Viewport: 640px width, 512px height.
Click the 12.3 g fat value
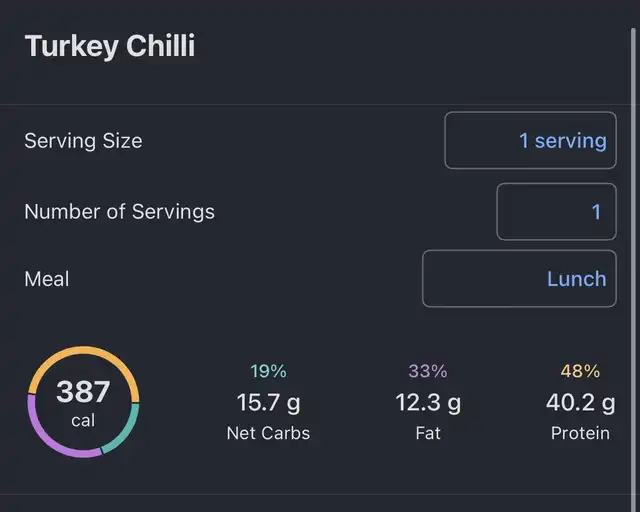click(428, 403)
